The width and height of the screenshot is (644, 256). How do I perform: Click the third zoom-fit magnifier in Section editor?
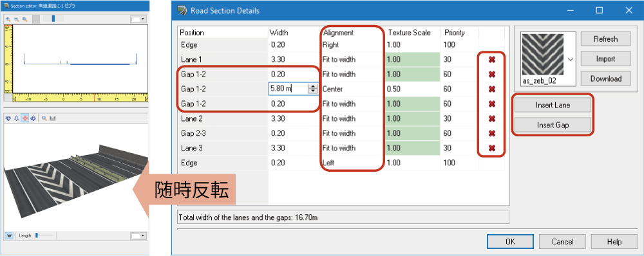pos(24,19)
